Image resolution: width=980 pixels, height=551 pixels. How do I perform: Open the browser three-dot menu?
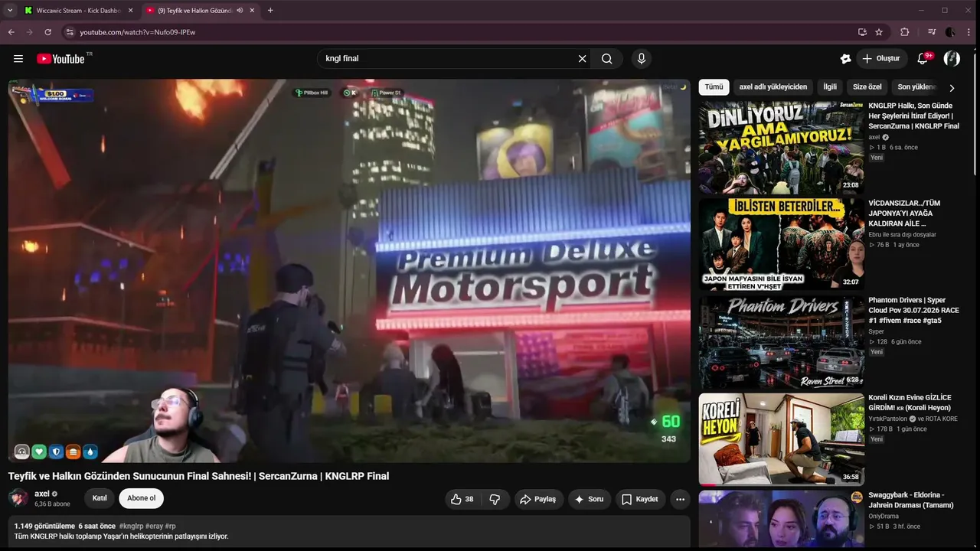(969, 32)
